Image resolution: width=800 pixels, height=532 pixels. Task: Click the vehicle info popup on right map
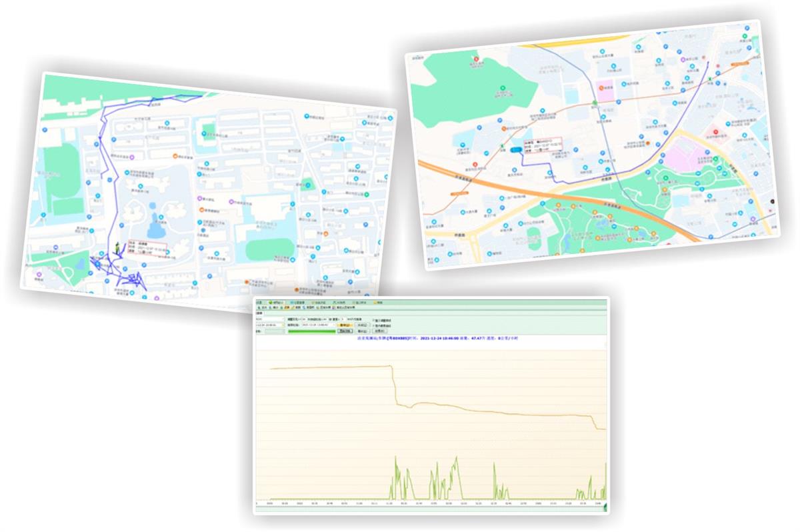[541, 143]
